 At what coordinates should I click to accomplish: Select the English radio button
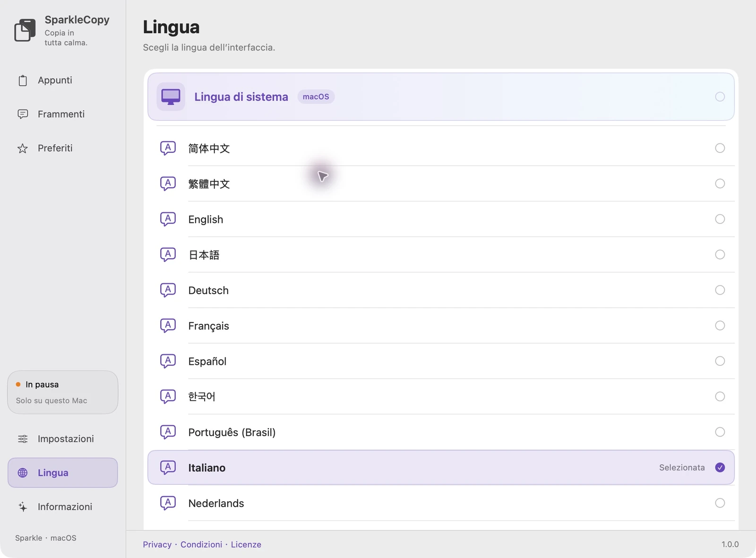click(720, 219)
